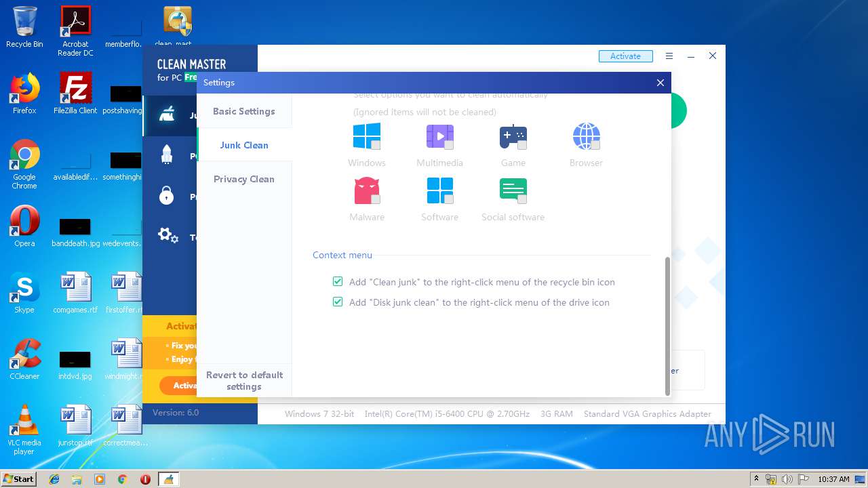Open Google Chrome desktop shortcut
The width and height of the screenshot is (868, 488).
(x=24, y=164)
